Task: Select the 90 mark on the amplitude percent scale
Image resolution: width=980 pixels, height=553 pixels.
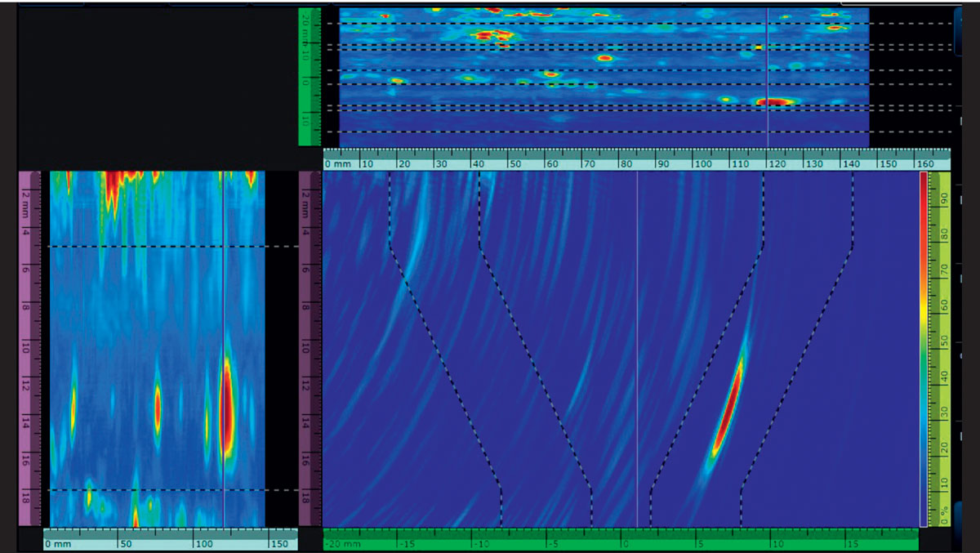Action: (x=942, y=196)
